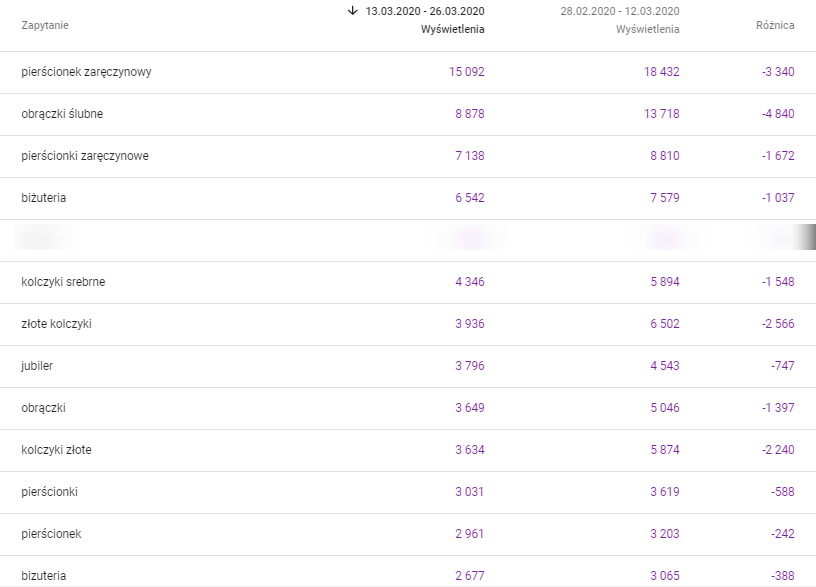Click the sort descending arrow icon
Screen dimensions: 816x587
pos(352,11)
